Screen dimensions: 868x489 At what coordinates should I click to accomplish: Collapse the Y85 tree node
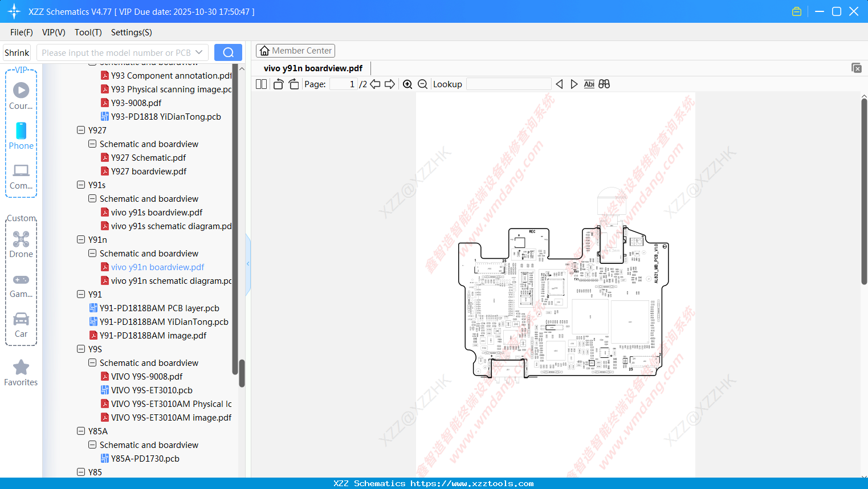[x=81, y=472]
